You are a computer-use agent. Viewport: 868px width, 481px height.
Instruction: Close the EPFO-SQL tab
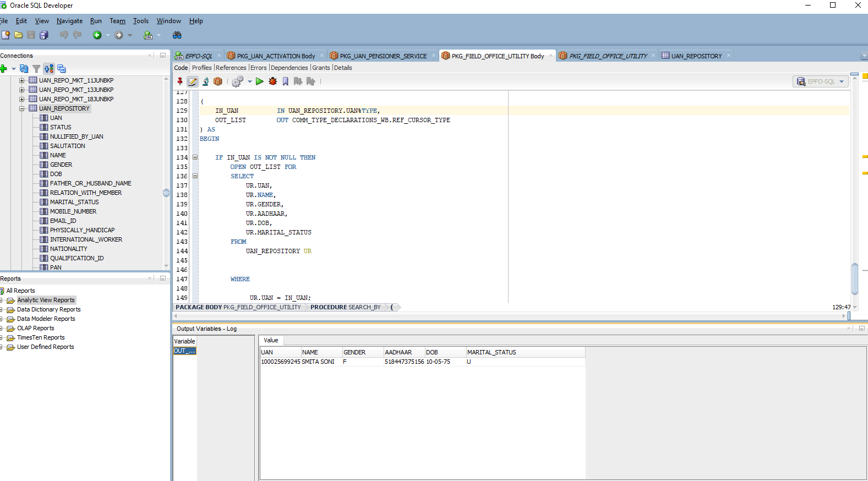coord(219,56)
